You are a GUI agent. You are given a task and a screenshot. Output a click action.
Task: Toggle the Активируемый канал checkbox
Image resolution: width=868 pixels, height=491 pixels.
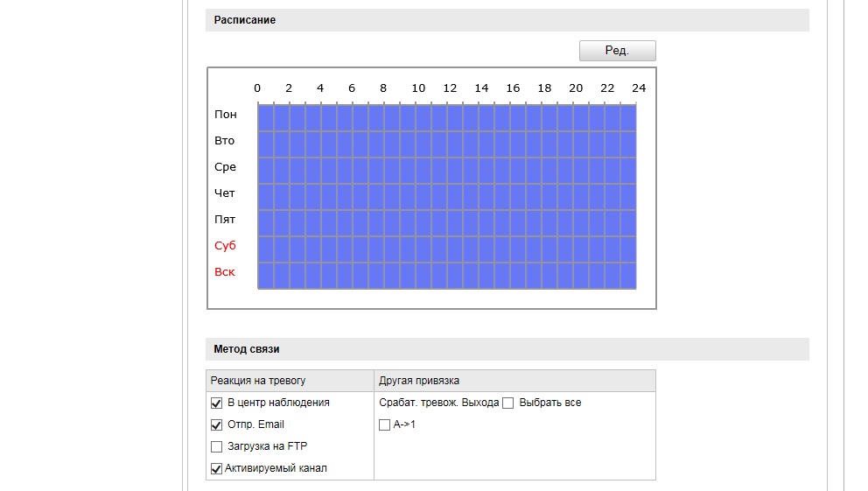point(216,469)
